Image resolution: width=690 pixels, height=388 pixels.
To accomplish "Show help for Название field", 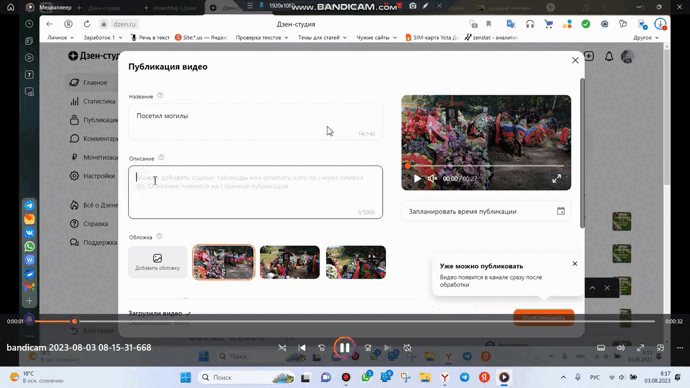I will pos(160,95).
